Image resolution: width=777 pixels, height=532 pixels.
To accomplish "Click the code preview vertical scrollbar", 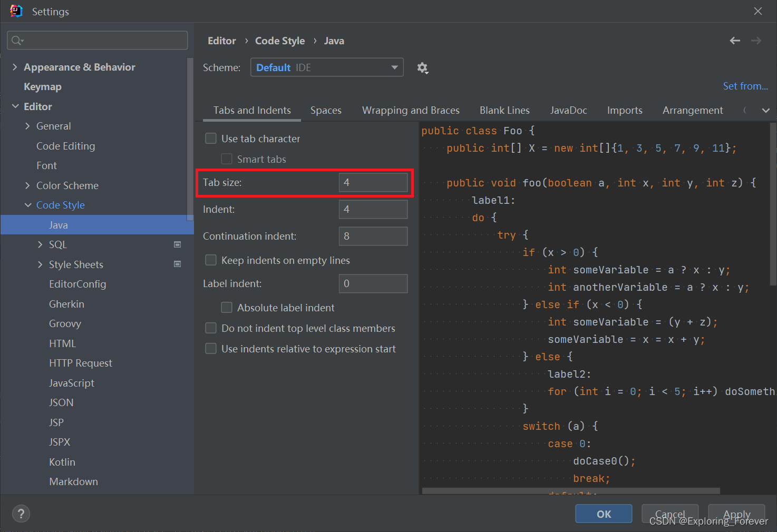I will coord(773,204).
